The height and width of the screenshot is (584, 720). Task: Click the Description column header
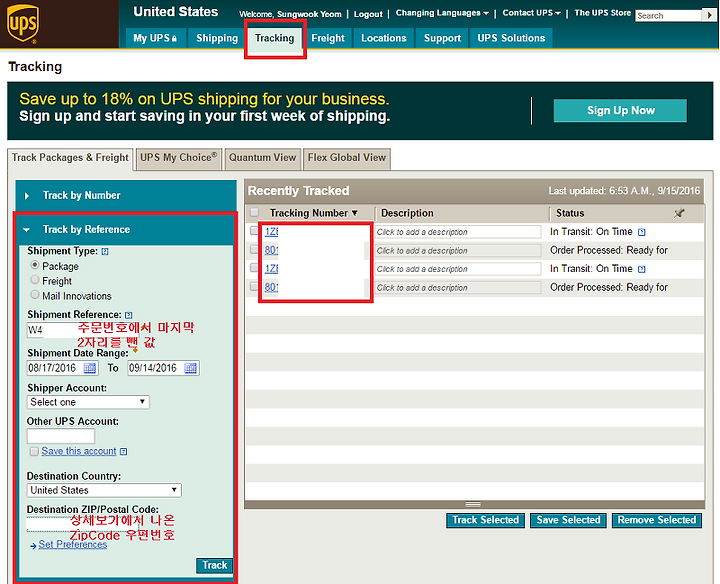(407, 213)
